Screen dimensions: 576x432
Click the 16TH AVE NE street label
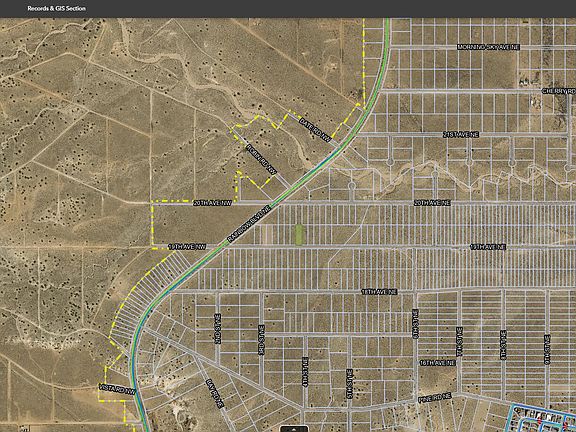click(438, 363)
